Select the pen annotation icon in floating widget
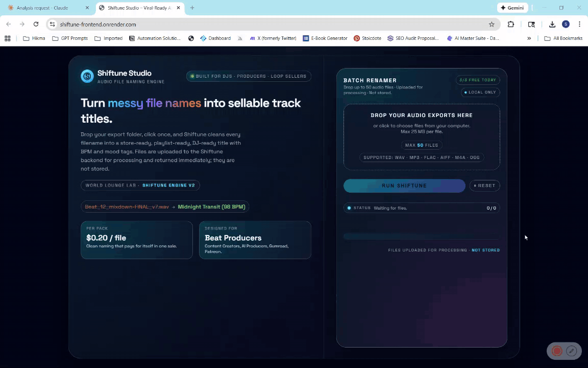Image resolution: width=588 pixels, height=368 pixels. (571, 351)
